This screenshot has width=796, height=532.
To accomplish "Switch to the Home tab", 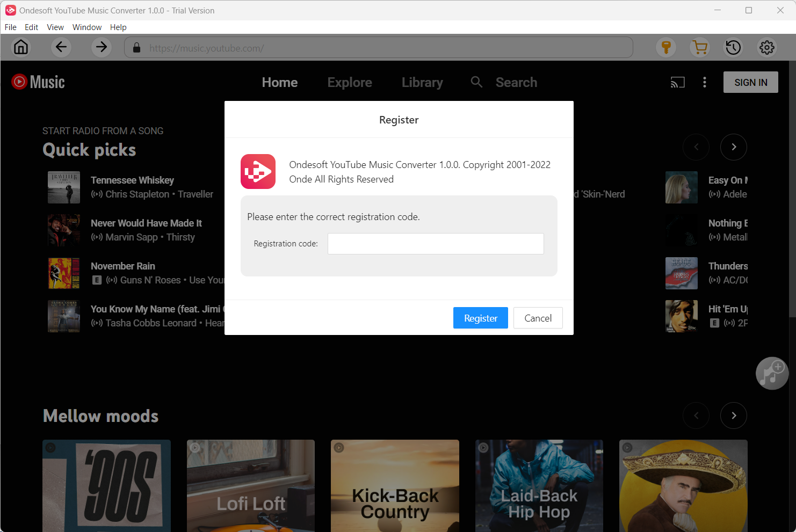I will [x=280, y=82].
